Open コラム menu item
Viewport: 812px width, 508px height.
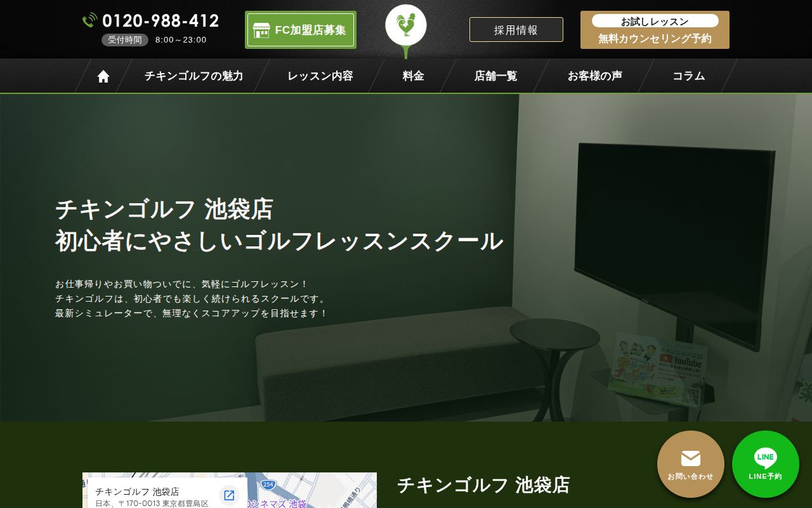(689, 76)
